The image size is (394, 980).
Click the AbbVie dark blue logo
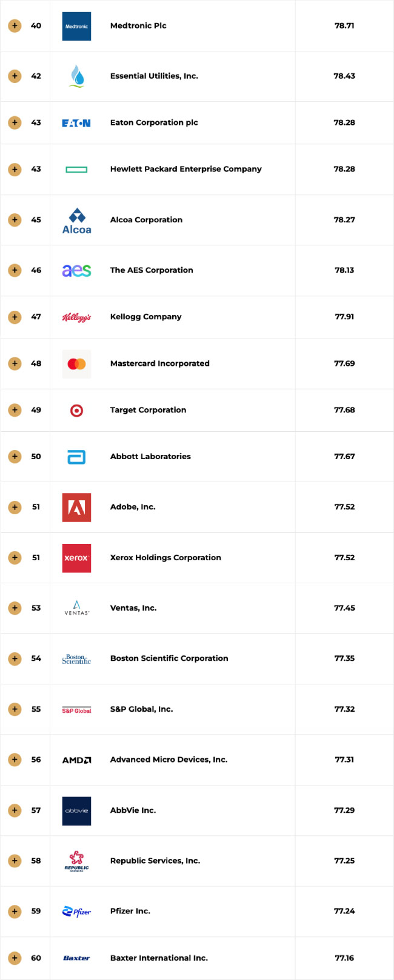pyautogui.click(x=76, y=810)
